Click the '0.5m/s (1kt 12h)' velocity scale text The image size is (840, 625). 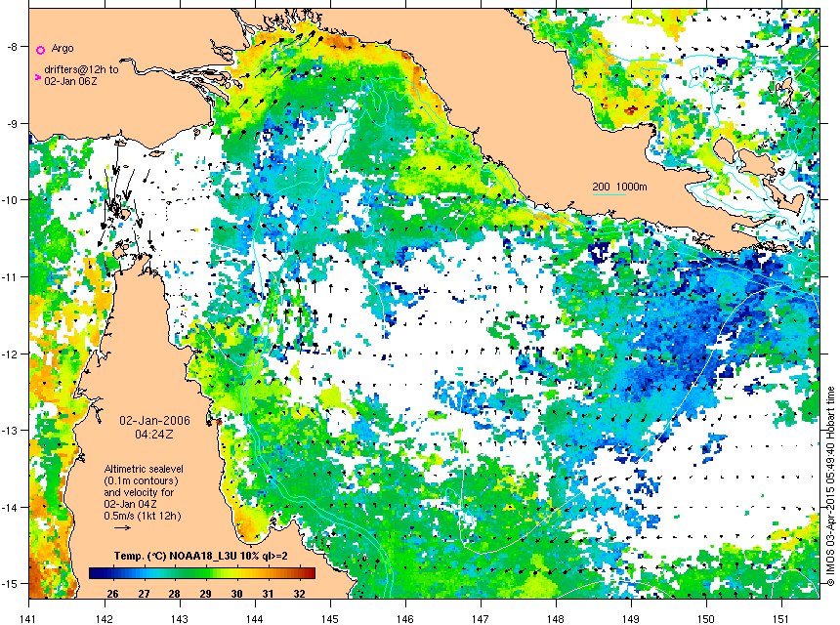click(x=143, y=517)
